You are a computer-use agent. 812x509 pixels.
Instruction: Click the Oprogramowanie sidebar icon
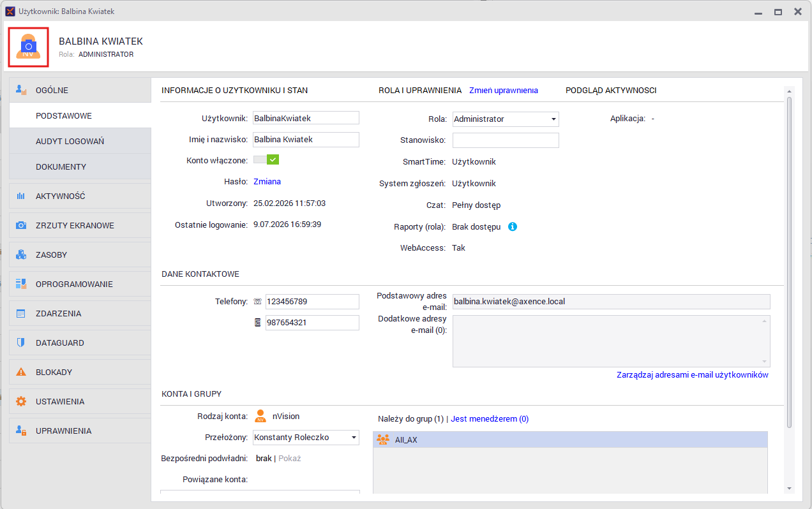(x=21, y=284)
